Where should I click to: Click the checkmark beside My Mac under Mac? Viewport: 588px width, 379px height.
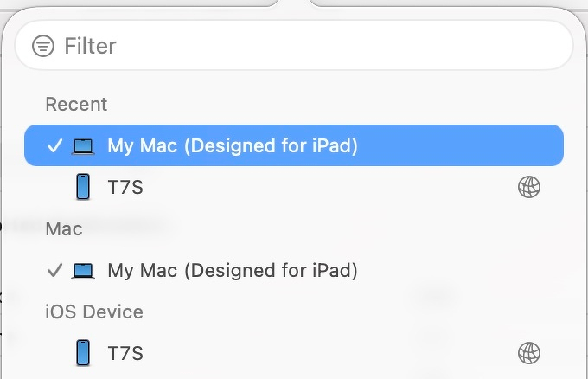[54, 271]
